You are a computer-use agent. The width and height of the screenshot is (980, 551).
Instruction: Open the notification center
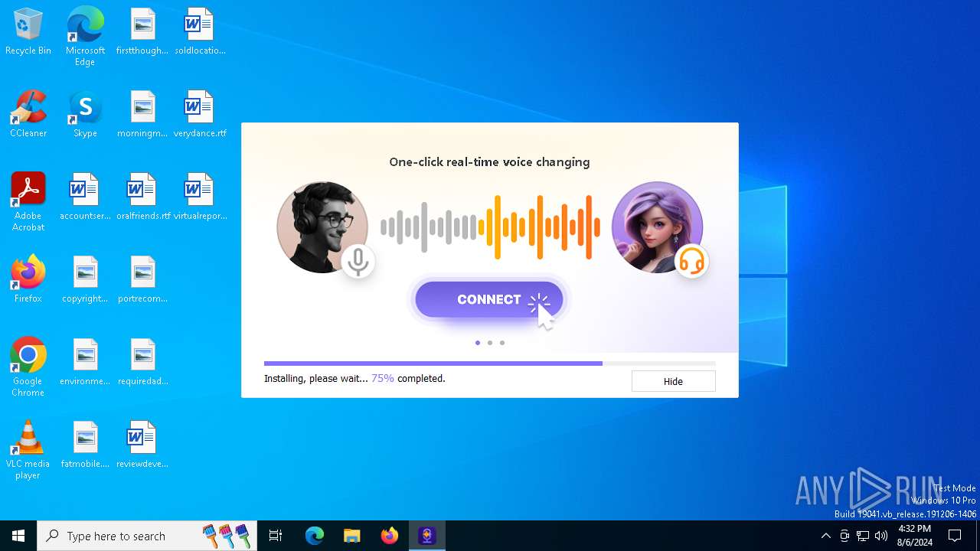point(955,536)
